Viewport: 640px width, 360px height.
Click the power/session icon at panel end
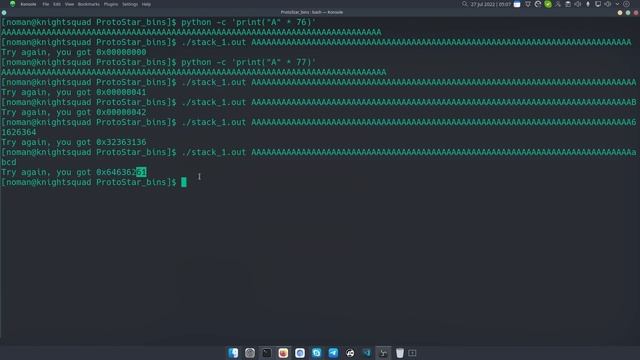(x=626, y=4)
